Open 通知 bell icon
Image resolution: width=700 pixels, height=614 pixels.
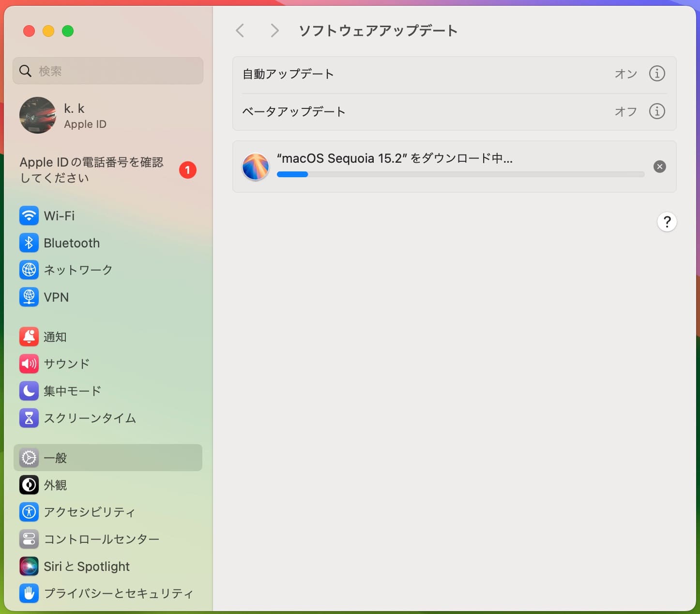(x=29, y=337)
